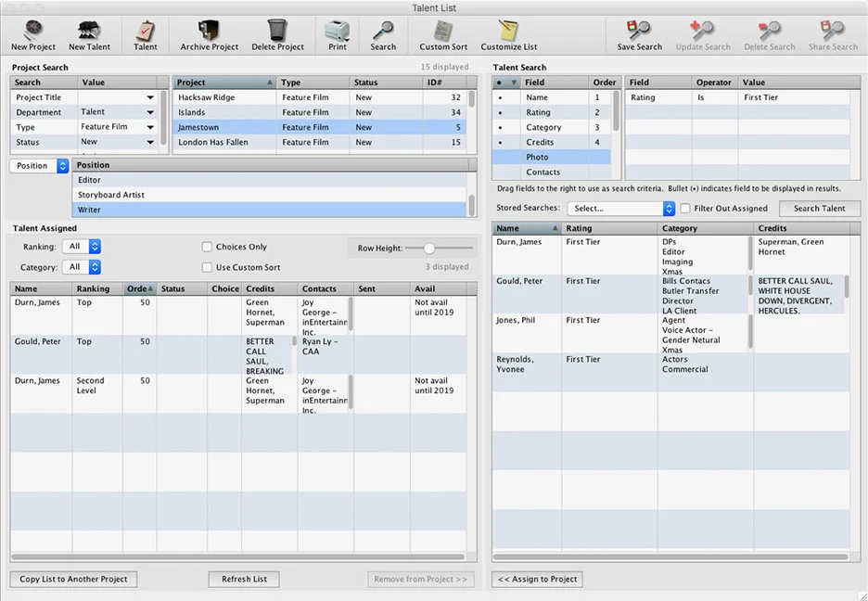
Task: Check the Use Custom Sort option
Action: pyautogui.click(x=208, y=267)
